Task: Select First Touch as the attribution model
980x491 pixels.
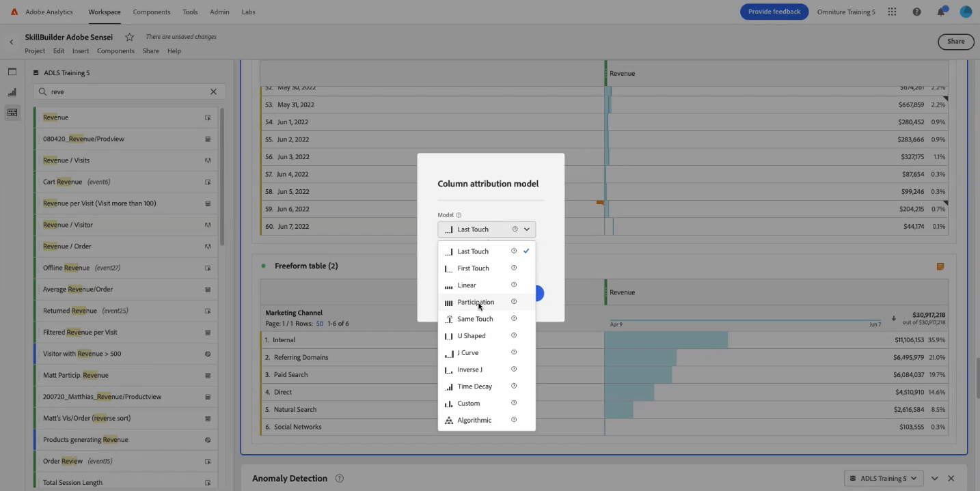Action: tap(474, 268)
